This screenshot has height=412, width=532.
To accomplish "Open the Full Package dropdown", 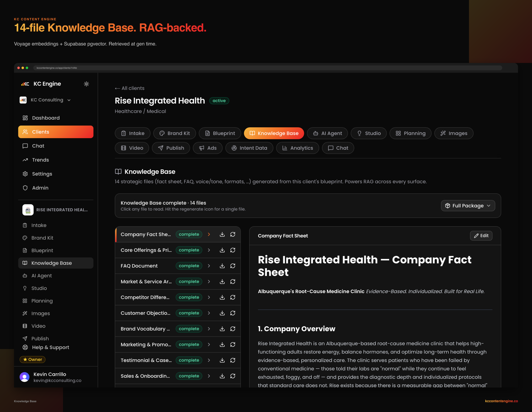I will pos(468,206).
